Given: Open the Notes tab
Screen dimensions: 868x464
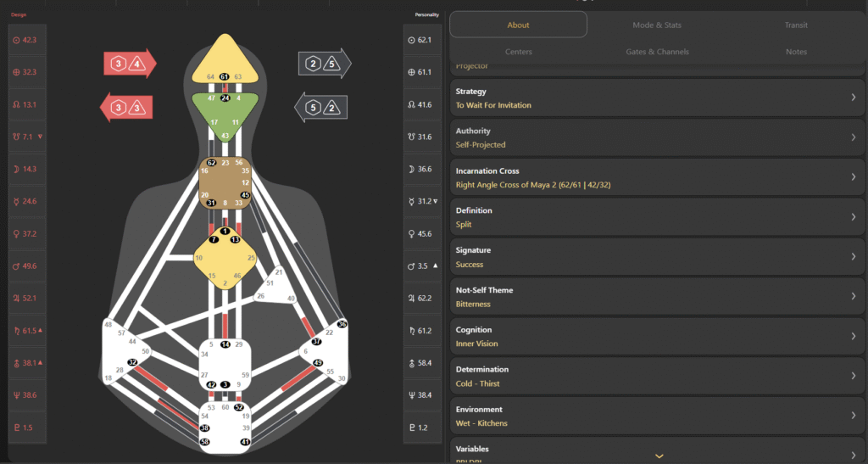Looking at the screenshot, I should click(795, 52).
